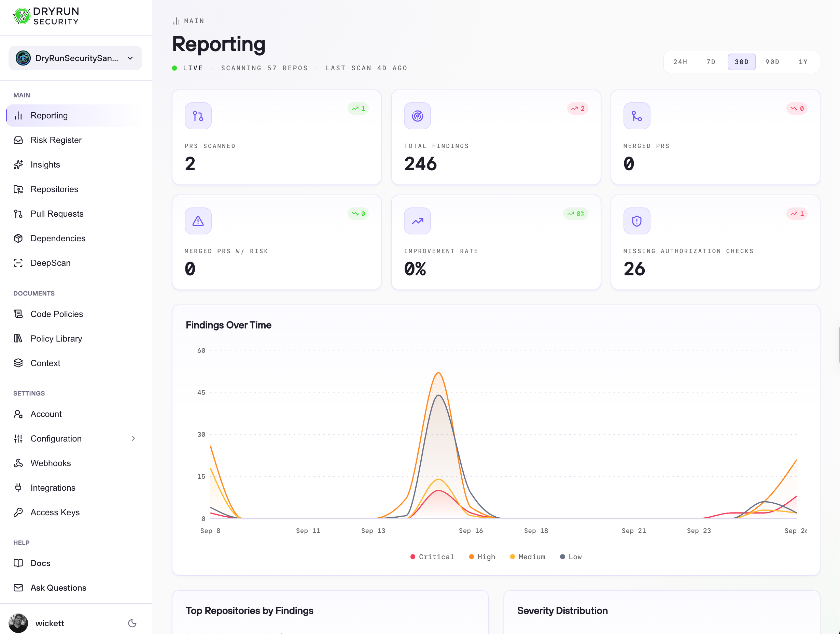Click the Context layers icon

[18, 363]
